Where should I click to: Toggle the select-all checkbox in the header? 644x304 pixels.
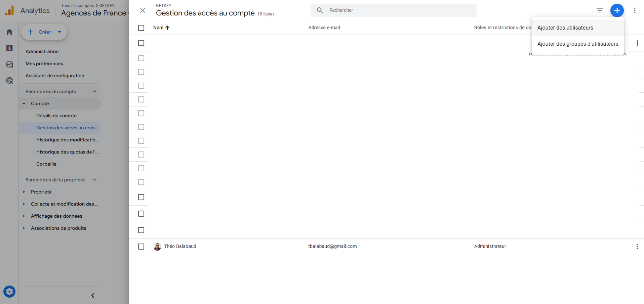click(x=141, y=28)
